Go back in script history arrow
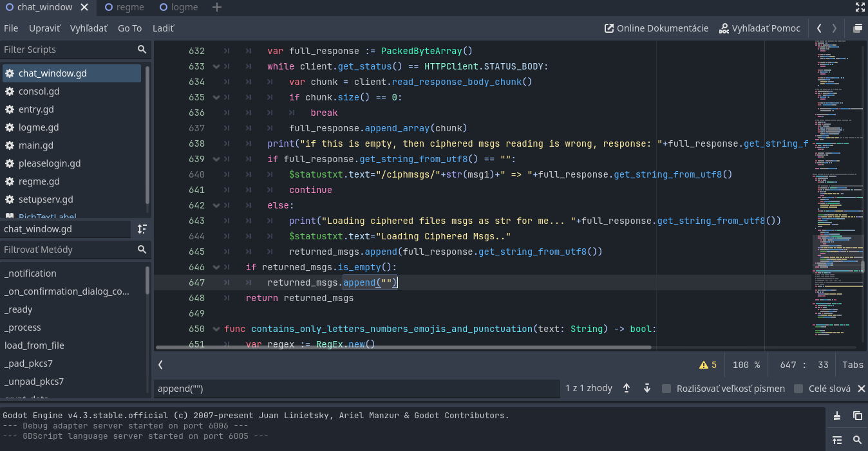Viewport: 868px width, 451px height. [819, 28]
